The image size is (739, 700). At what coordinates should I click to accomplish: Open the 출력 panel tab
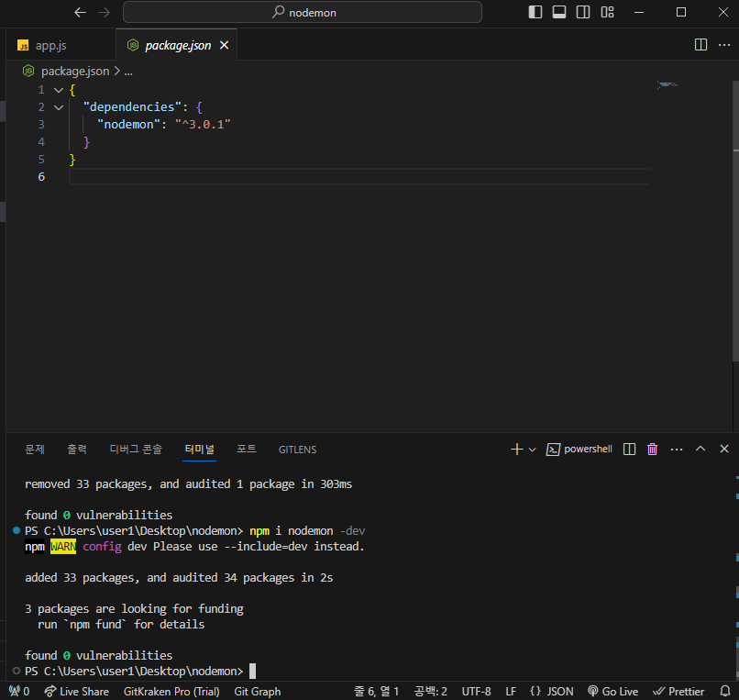[77, 449]
